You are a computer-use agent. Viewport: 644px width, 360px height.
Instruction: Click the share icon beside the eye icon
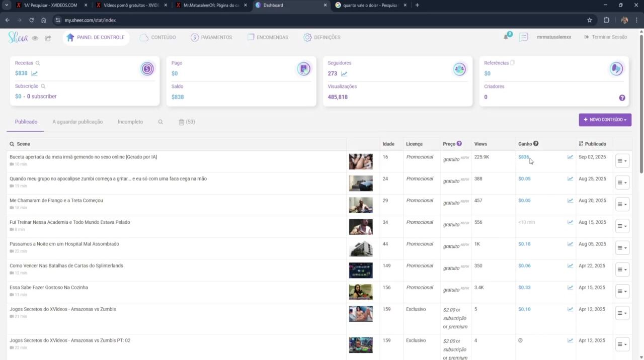[x=48, y=38]
